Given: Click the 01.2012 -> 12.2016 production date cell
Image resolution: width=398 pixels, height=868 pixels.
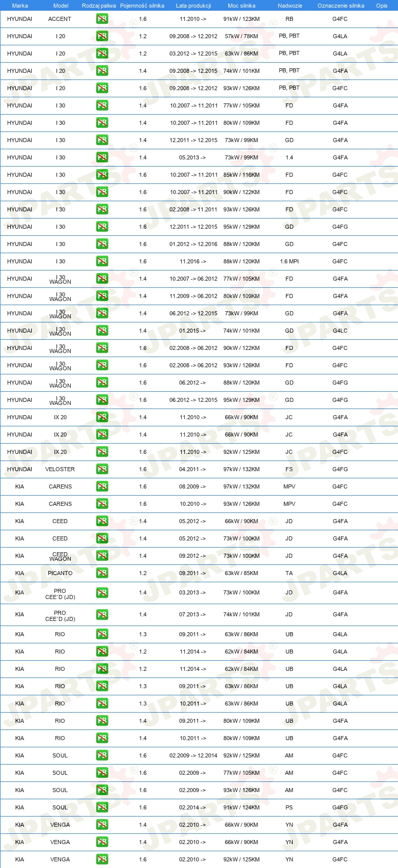Looking at the screenshot, I should (x=193, y=244).
